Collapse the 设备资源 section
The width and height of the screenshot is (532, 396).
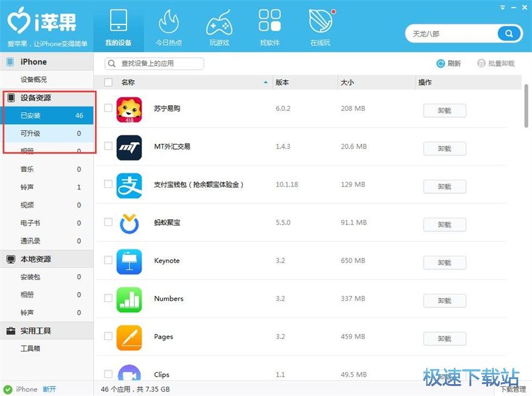[x=47, y=98]
